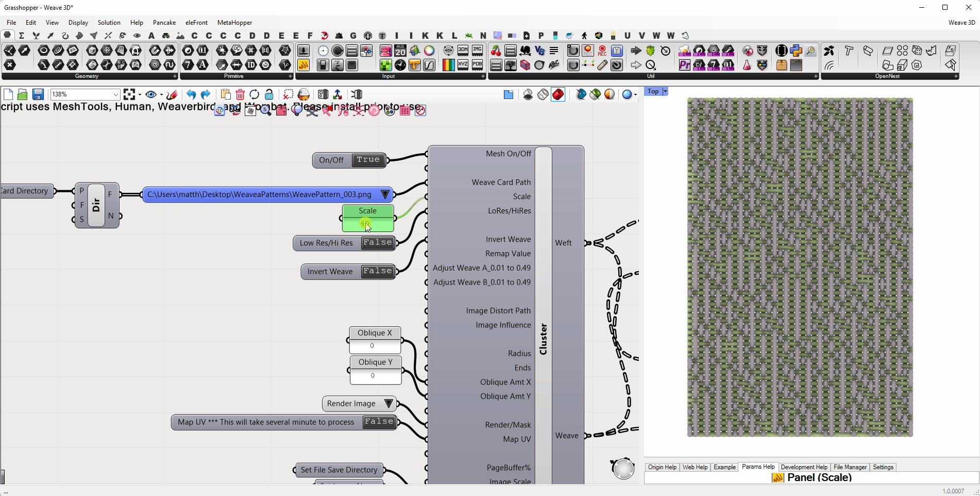Switch to the File Manager tab
Image resolution: width=980 pixels, height=496 pixels.
tap(850, 467)
